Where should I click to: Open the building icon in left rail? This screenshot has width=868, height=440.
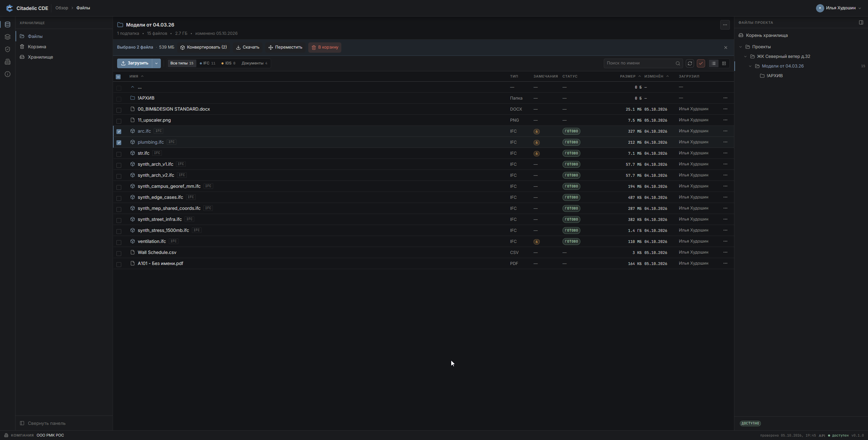pos(8,62)
